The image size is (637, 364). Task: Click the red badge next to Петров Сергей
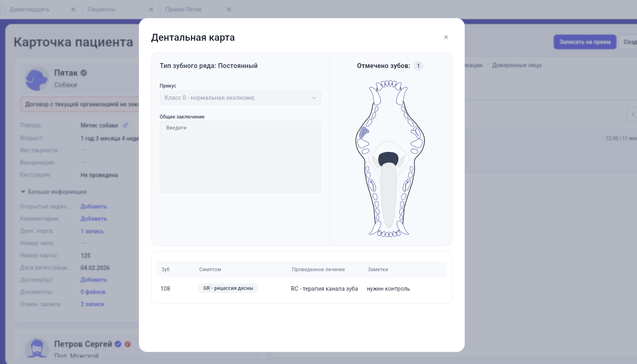(127, 344)
